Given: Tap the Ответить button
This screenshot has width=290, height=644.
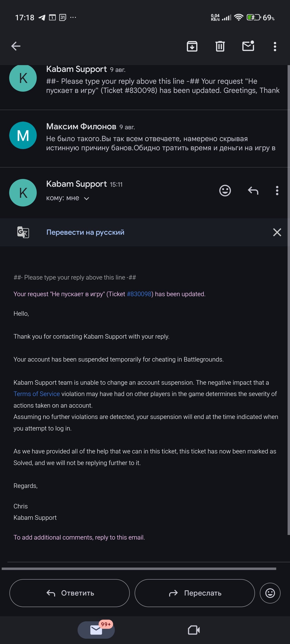Looking at the screenshot, I should 69,593.
